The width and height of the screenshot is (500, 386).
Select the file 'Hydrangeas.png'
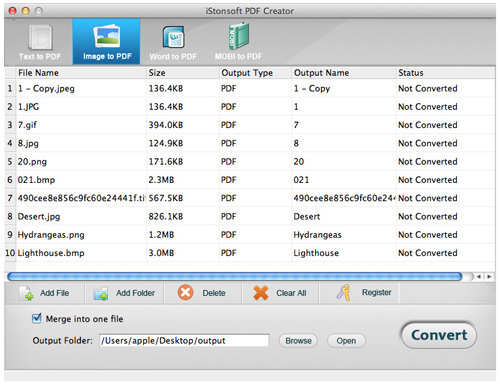tap(51, 235)
